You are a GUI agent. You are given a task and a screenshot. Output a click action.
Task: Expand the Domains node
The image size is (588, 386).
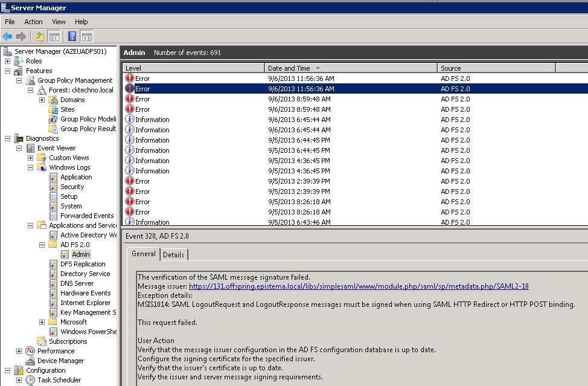[42, 100]
